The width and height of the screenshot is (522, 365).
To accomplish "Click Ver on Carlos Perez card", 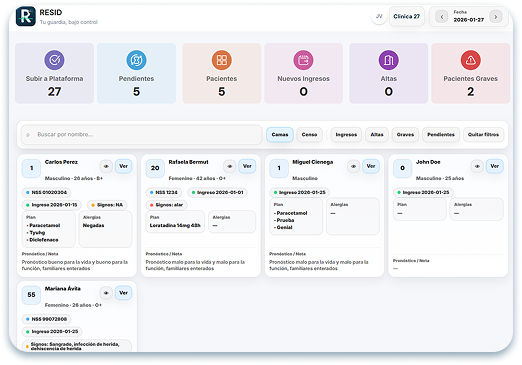I will click(x=124, y=166).
